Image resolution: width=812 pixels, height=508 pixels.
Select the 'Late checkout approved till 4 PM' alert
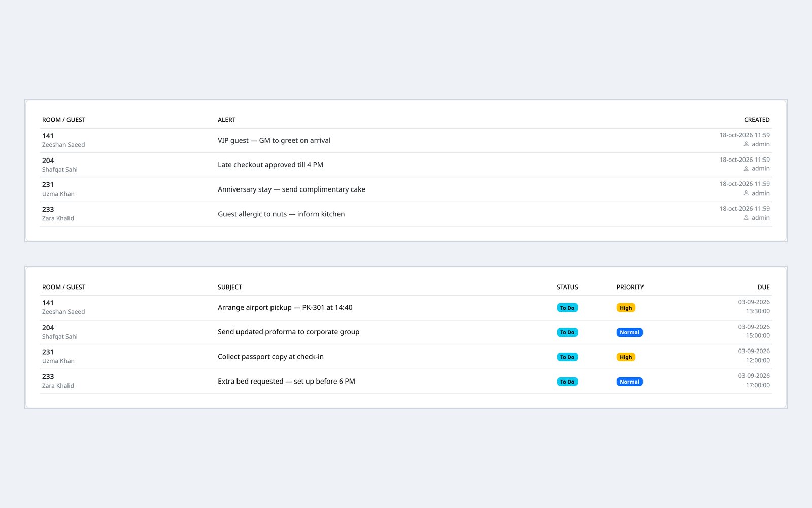270,165
